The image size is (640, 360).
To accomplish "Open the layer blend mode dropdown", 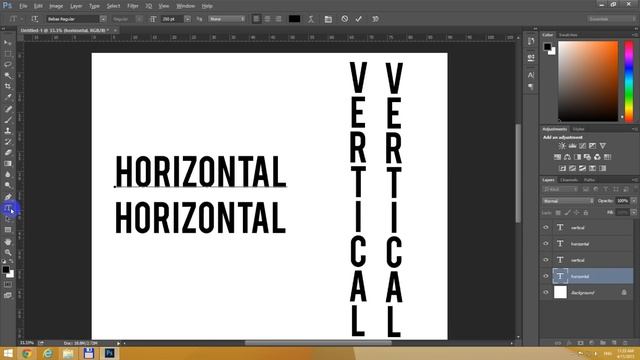I will [568, 201].
